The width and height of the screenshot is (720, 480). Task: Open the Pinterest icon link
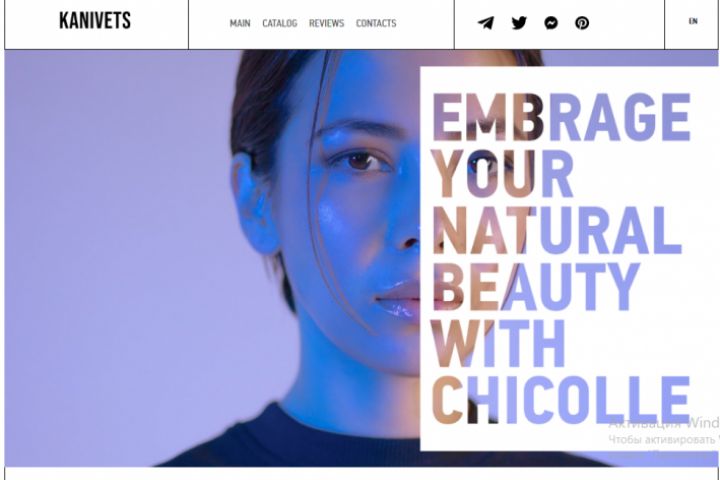pyautogui.click(x=582, y=23)
